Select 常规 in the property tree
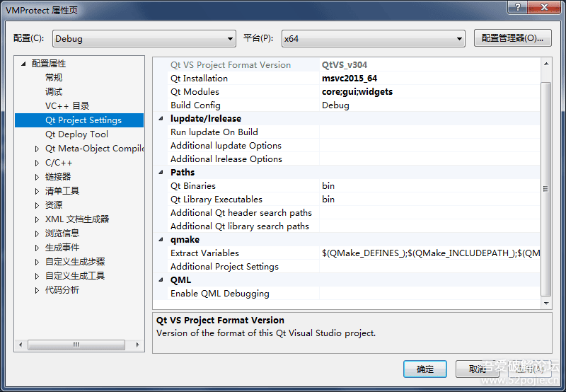The width and height of the screenshot is (566, 392). tap(54, 78)
